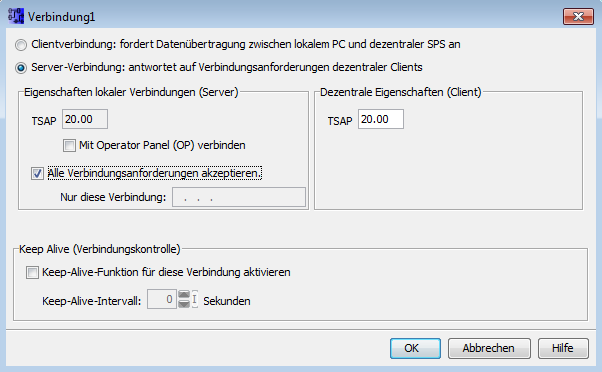Click the Abbrechen button
The height and width of the screenshot is (372, 602).
(x=489, y=348)
